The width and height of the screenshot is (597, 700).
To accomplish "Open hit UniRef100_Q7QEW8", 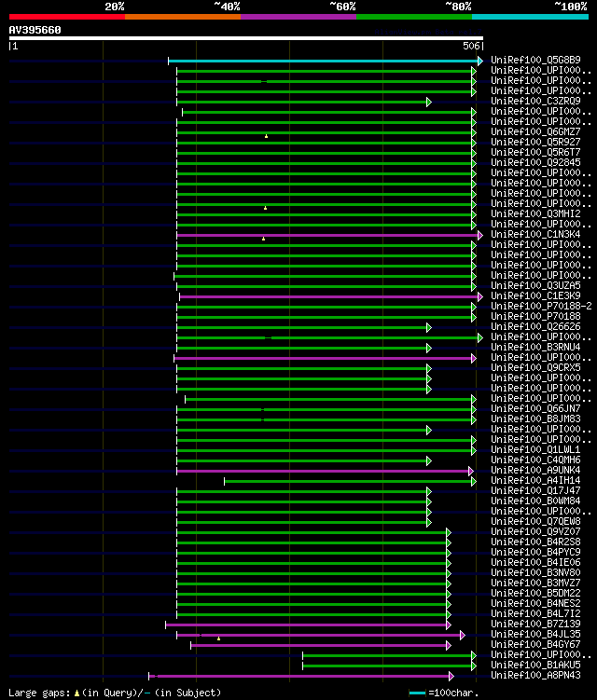I will tap(535, 522).
